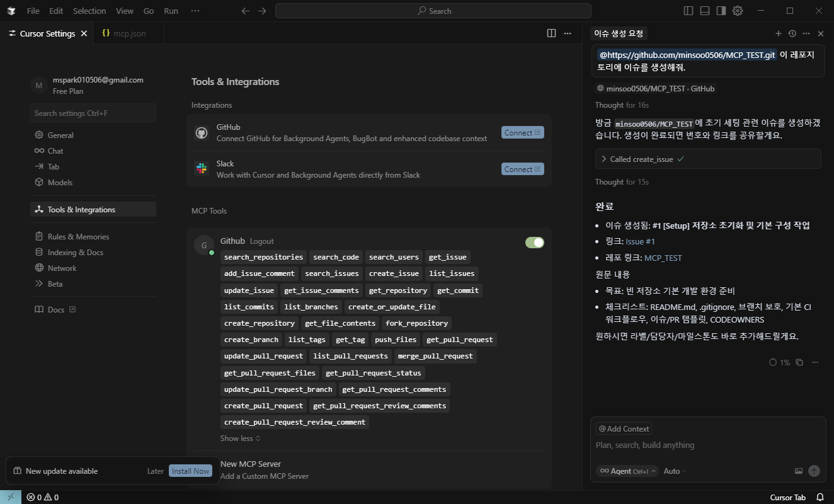Postpone update with Later

pos(156,471)
